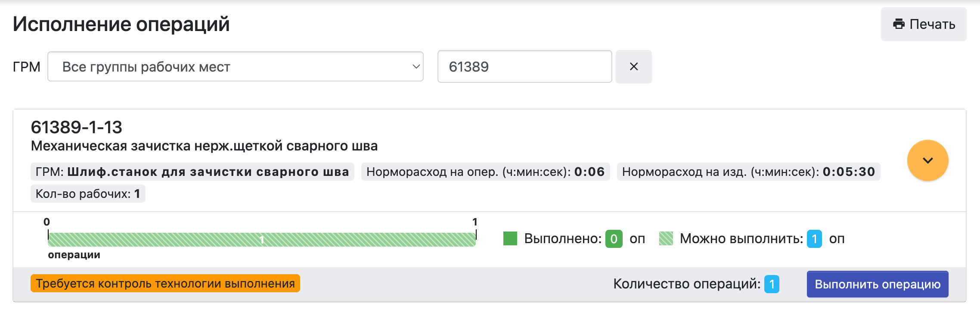Click the dropdown arrow of the ГРМ selector

[415, 66]
